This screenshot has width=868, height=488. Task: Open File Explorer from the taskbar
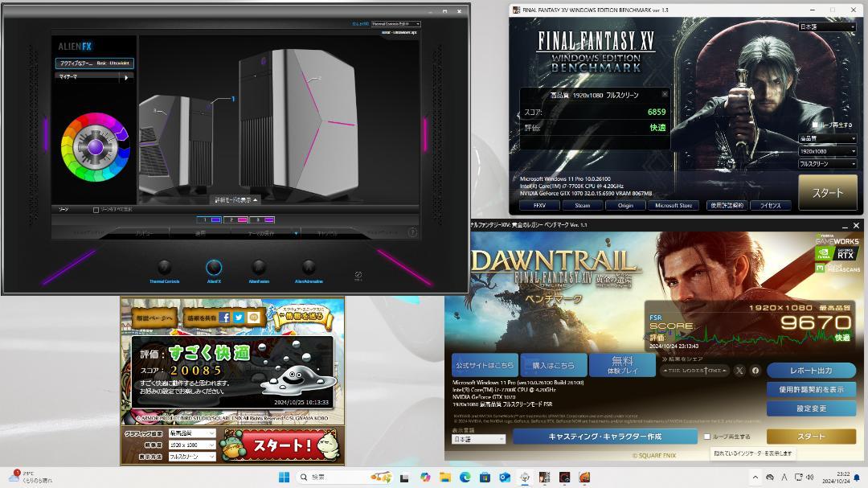click(445, 478)
